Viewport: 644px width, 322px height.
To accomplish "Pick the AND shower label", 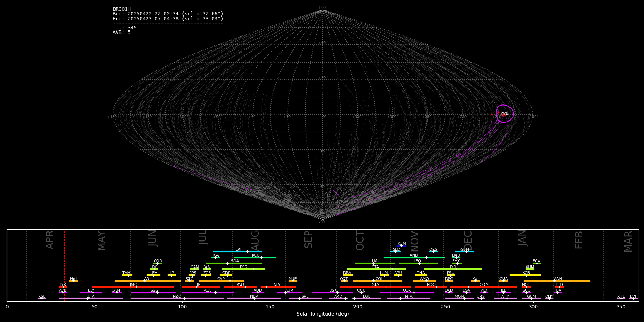I will coord(414,255).
